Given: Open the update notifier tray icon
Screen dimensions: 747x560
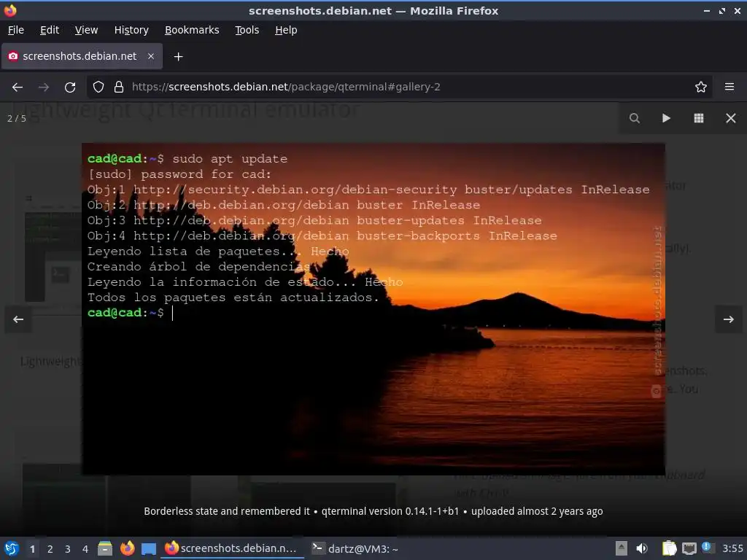Looking at the screenshot, I should [x=708, y=548].
